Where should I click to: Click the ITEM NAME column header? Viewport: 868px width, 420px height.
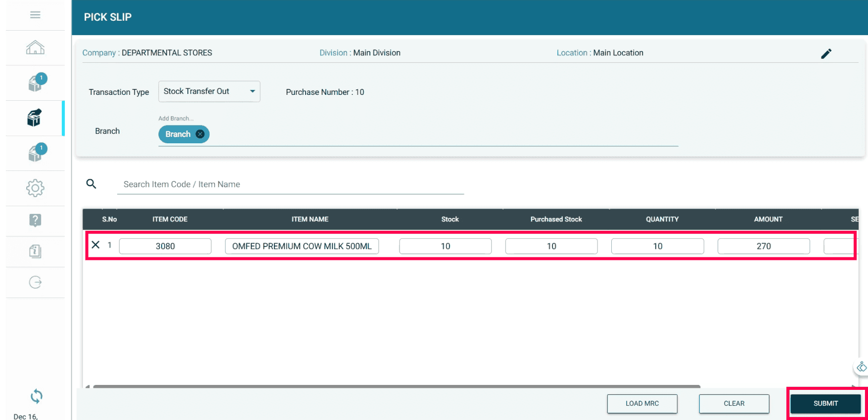tap(310, 219)
